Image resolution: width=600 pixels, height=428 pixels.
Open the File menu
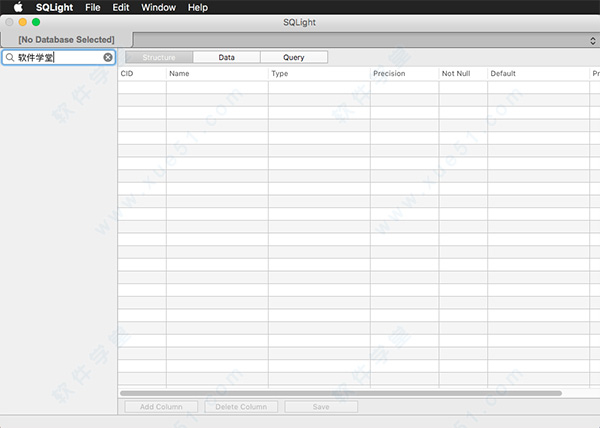(93, 7)
